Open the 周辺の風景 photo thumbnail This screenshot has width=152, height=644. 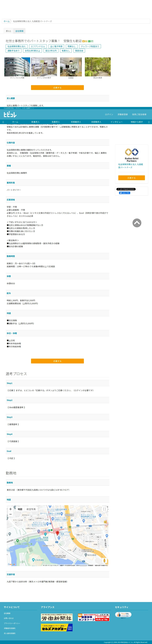(x=98, y=67)
